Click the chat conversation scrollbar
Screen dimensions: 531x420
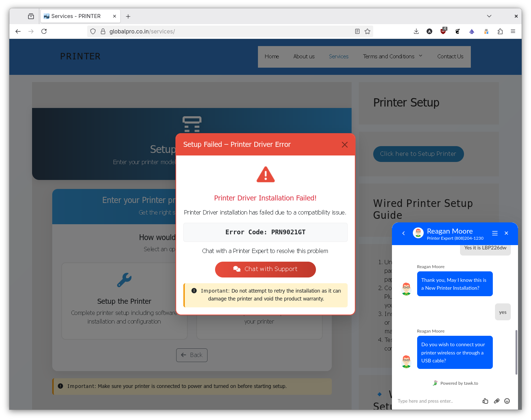(x=516, y=352)
